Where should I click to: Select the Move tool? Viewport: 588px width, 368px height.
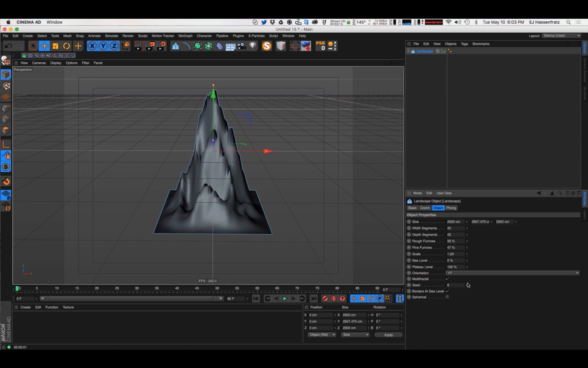click(44, 46)
